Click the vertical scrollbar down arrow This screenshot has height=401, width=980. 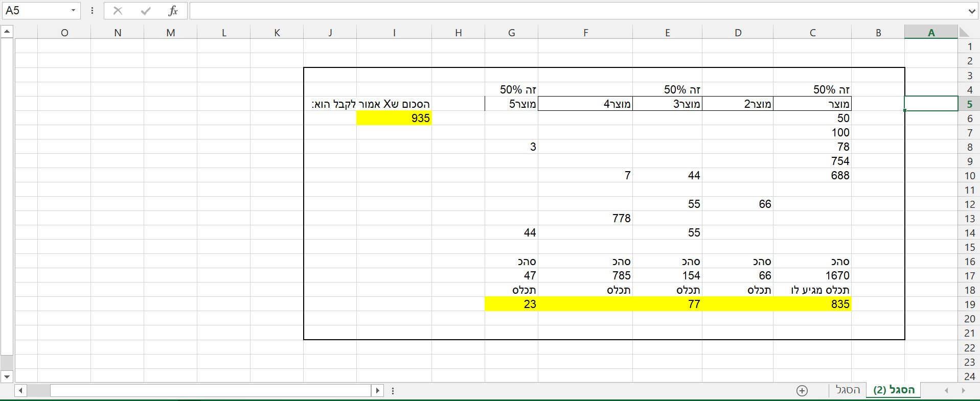(x=7, y=377)
